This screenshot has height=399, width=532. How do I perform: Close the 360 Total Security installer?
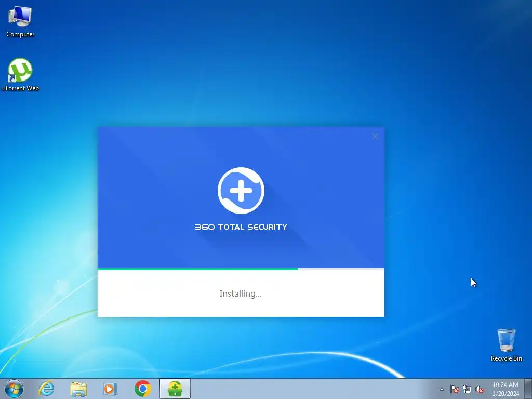click(x=375, y=136)
